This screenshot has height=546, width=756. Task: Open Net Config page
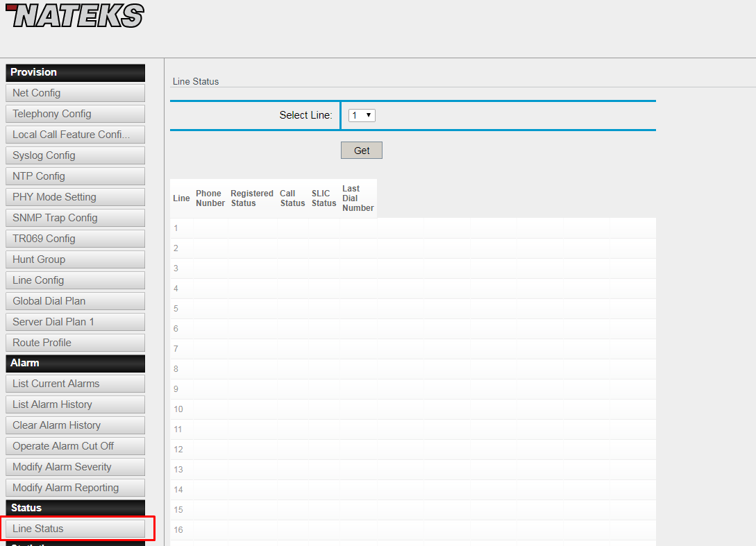(75, 93)
